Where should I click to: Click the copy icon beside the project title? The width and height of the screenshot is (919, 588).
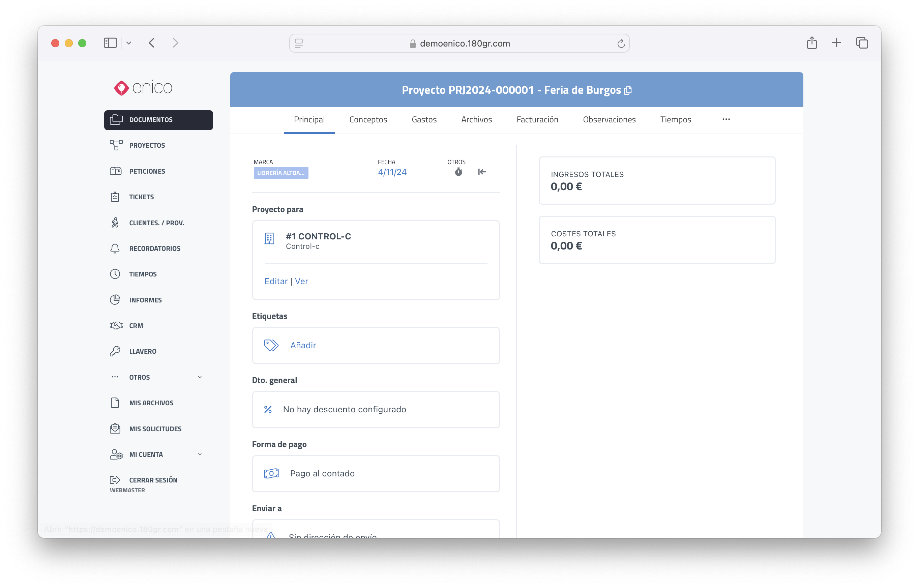pyautogui.click(x=628, y=90)
